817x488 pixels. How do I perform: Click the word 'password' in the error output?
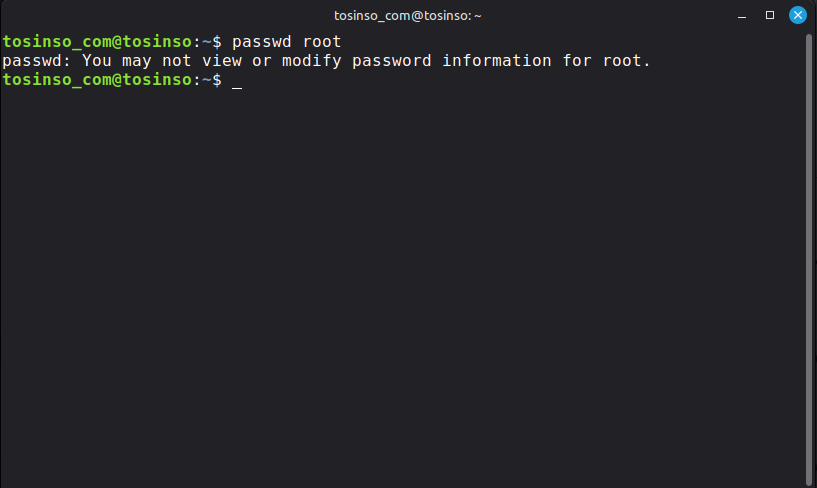[392, 61]
